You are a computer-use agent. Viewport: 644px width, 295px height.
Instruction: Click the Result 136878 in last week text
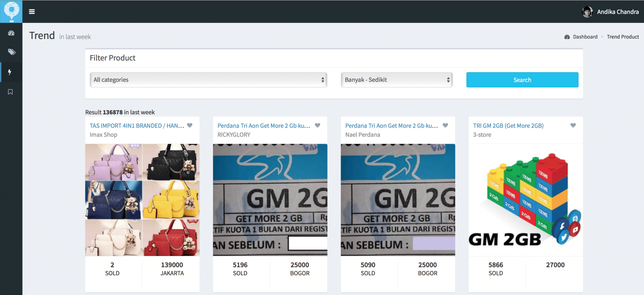click(120, 112)
